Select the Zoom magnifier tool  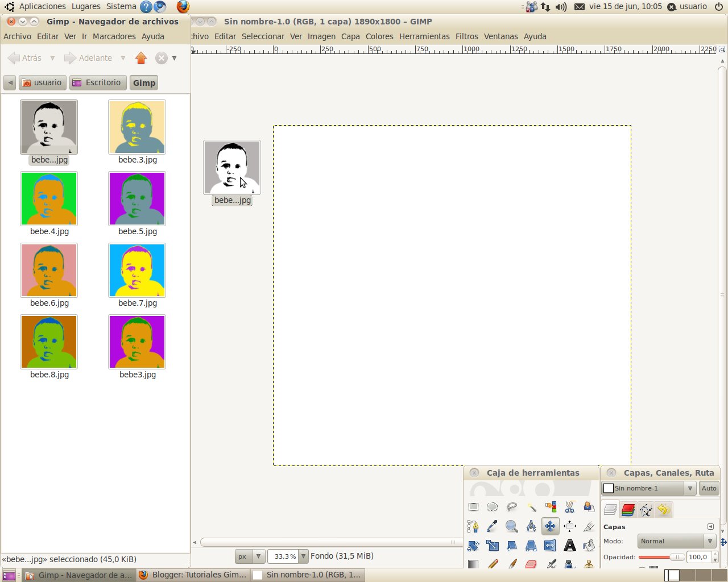coord(511,526)
